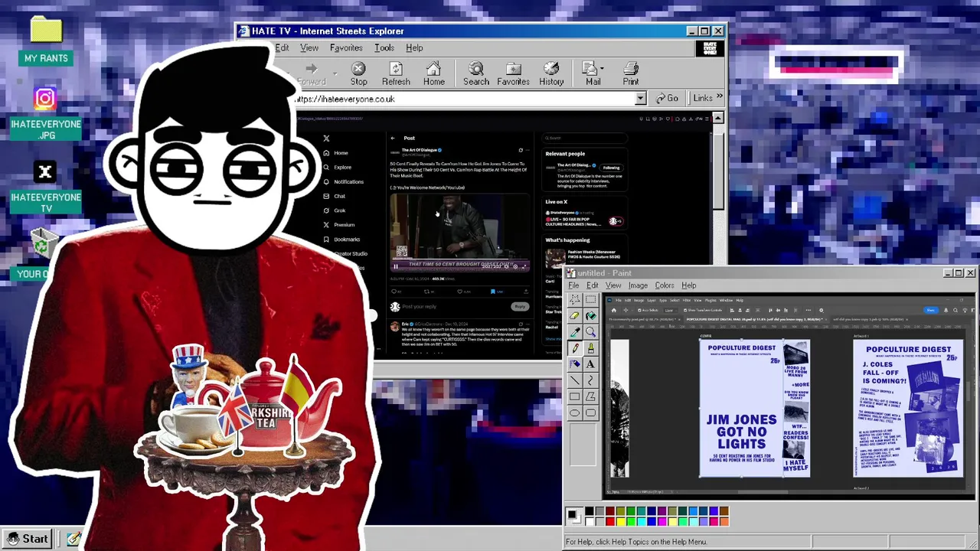The image size is (980, 551).
Task: Expand the Mail button dropdown arrow
Action: pos(602,69)
